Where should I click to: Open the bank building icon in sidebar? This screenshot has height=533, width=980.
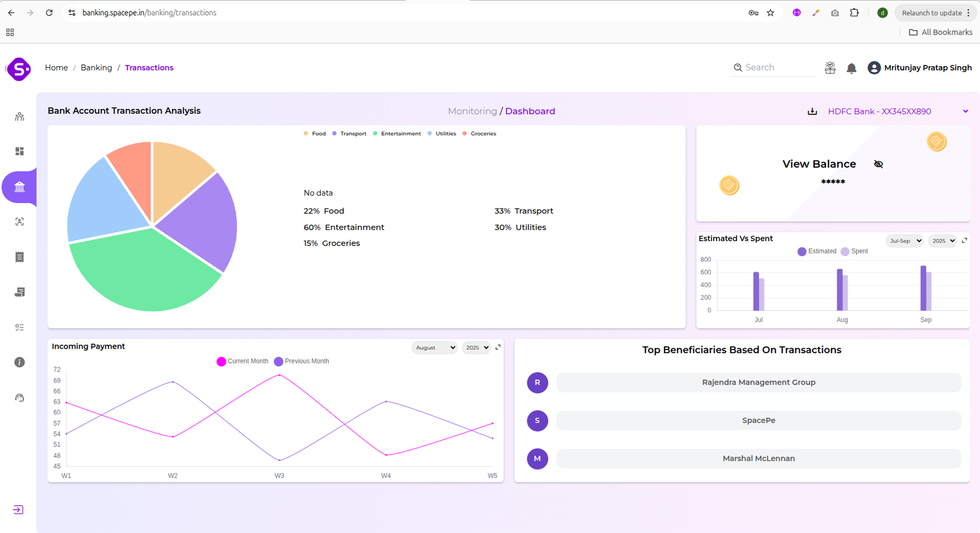tap(20, 187)
